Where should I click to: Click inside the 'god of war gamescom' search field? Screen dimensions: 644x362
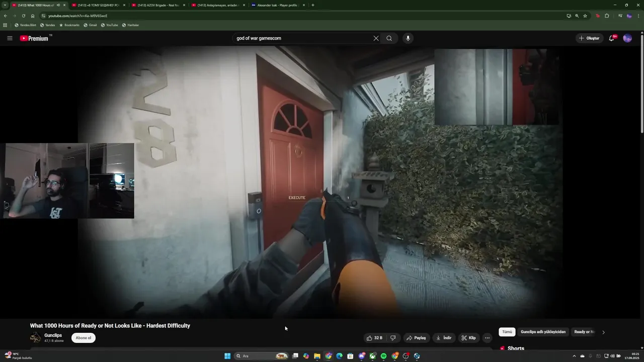(x=302, y=38)
